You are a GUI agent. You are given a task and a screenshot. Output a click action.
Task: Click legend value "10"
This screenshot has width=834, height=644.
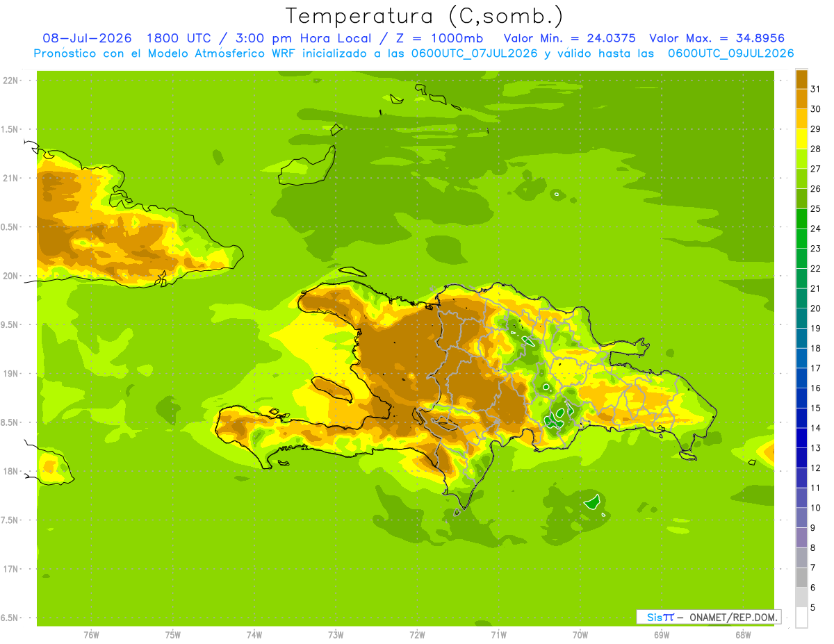815,508
